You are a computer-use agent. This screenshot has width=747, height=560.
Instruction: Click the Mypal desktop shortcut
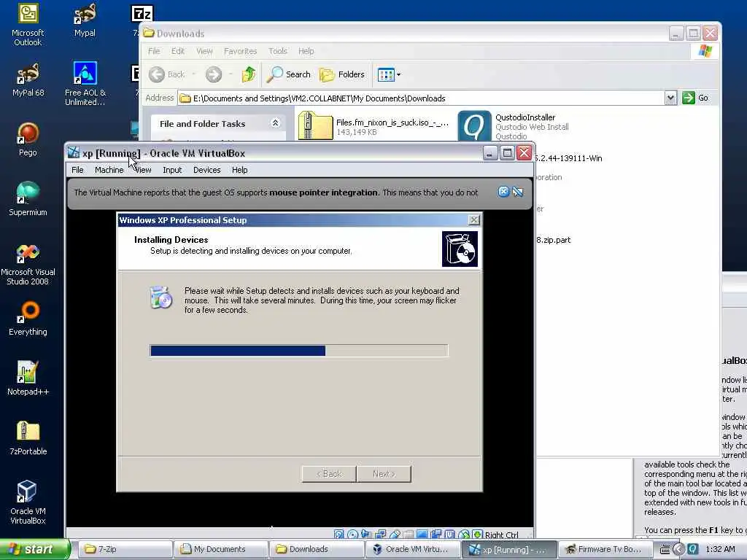pyautogui.click(x=85, y=20)
